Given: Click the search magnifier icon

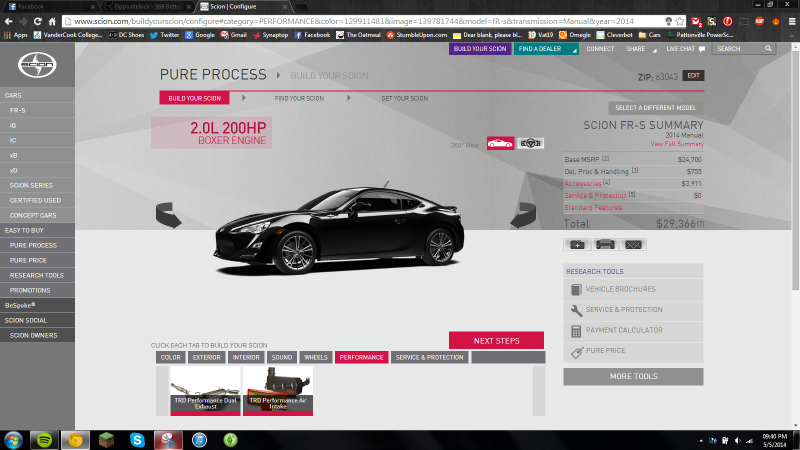Looking at the screenshot, I should click(768, 48).
